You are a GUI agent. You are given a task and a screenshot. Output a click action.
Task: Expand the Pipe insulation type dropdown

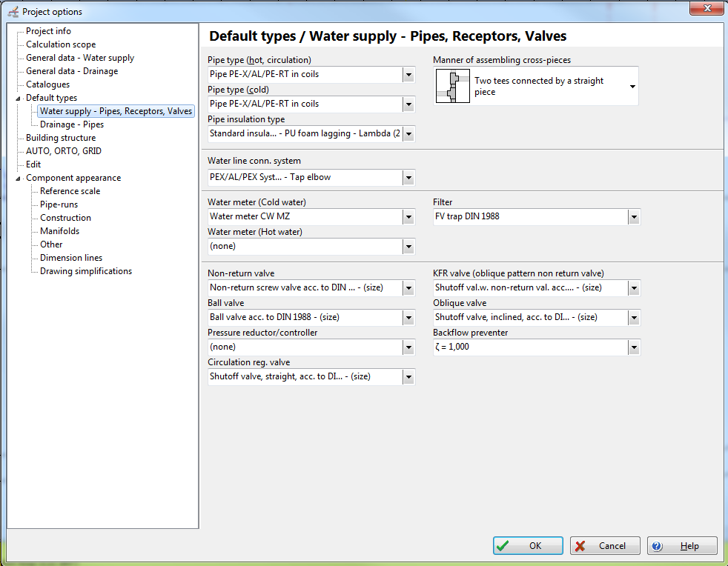click(408, 133)
